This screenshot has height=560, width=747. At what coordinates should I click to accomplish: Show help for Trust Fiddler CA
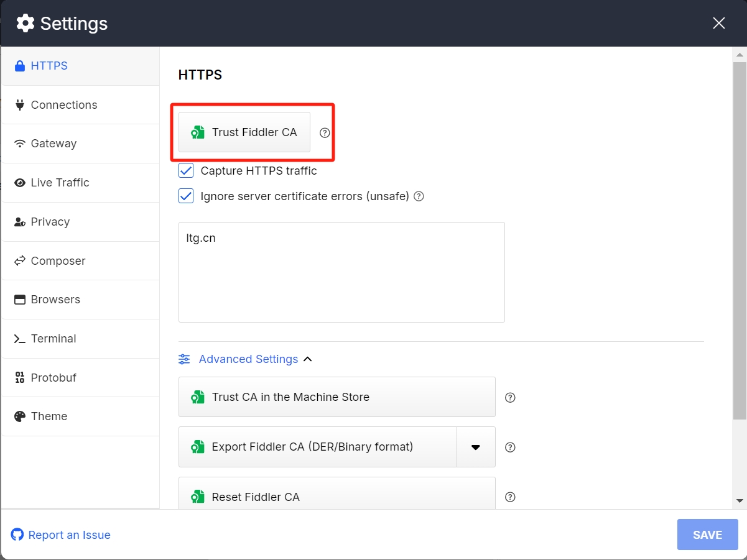coord(325,132)
